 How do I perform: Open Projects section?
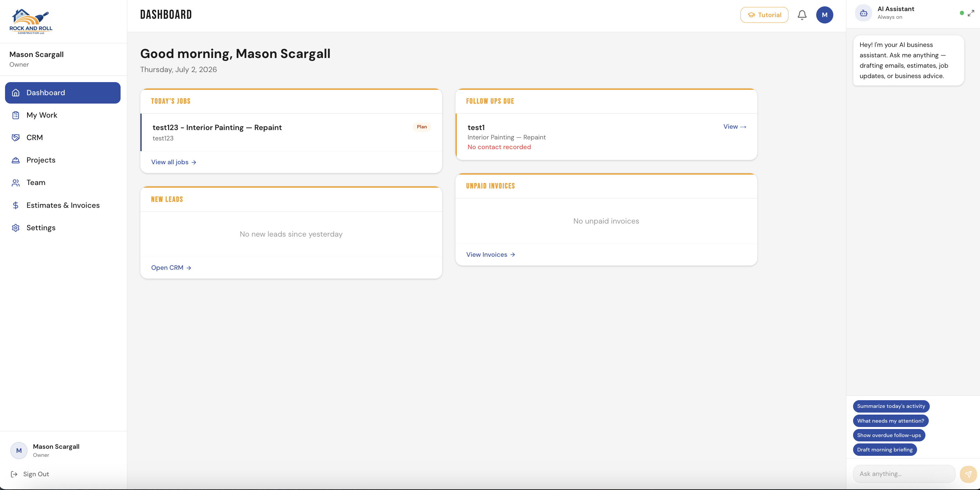(x=63, y=160)
